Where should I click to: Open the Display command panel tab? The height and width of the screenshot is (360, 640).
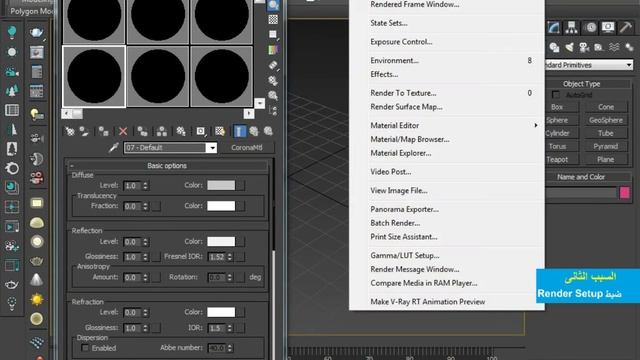pos(608,27)
